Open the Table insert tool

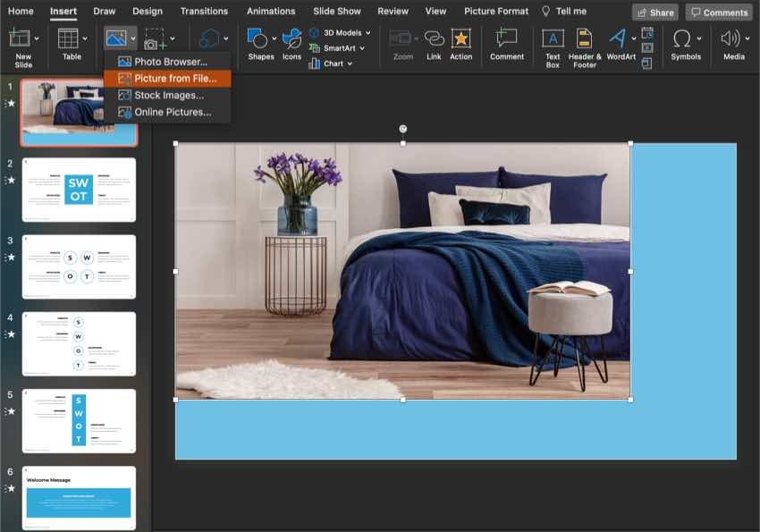point(70,38)
